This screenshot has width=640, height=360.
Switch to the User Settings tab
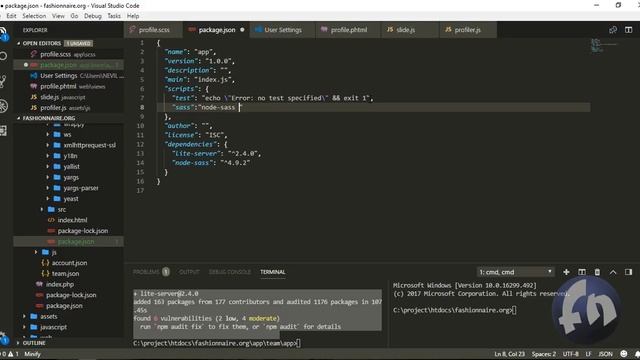pyautogui.click(x=282, y=30)
